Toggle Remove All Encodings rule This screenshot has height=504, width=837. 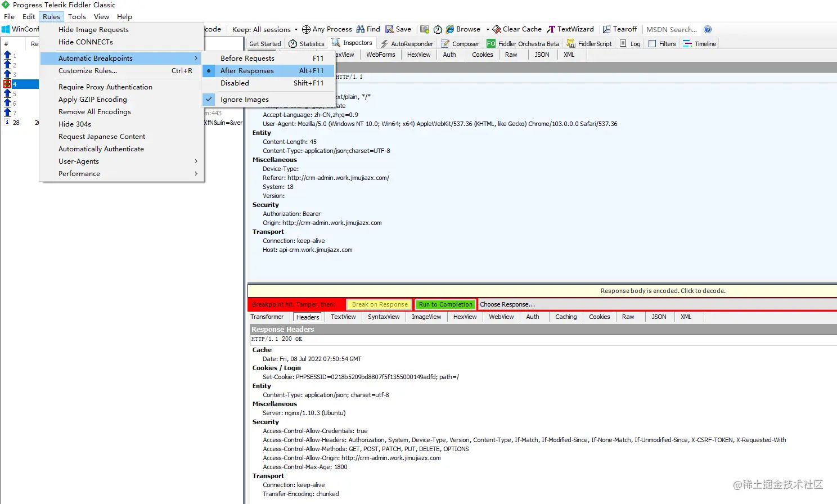pos(121,112)
